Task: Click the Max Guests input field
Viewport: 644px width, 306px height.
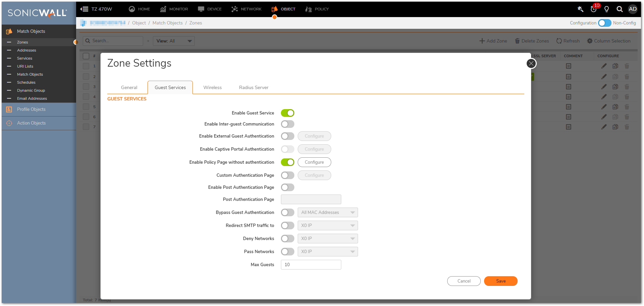Action: click(x=311, y=265)
